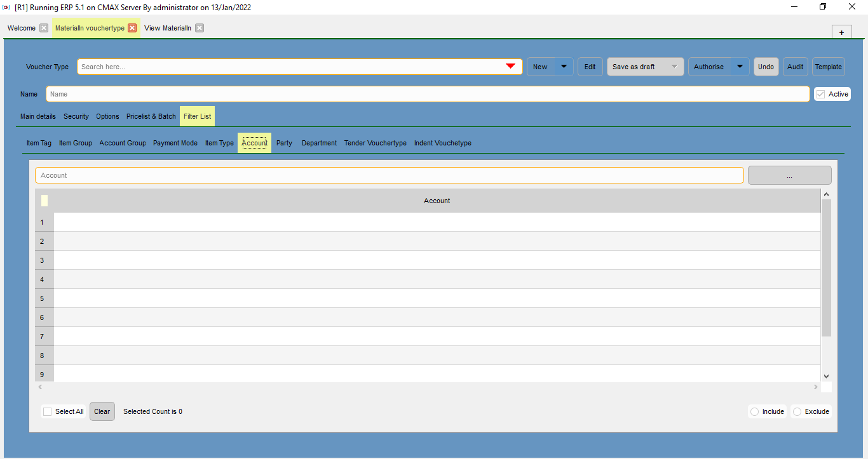Viewport: 868px width, 459px height.
Task: Switch to the View MaterialIn tab
Action: (168, 28)
